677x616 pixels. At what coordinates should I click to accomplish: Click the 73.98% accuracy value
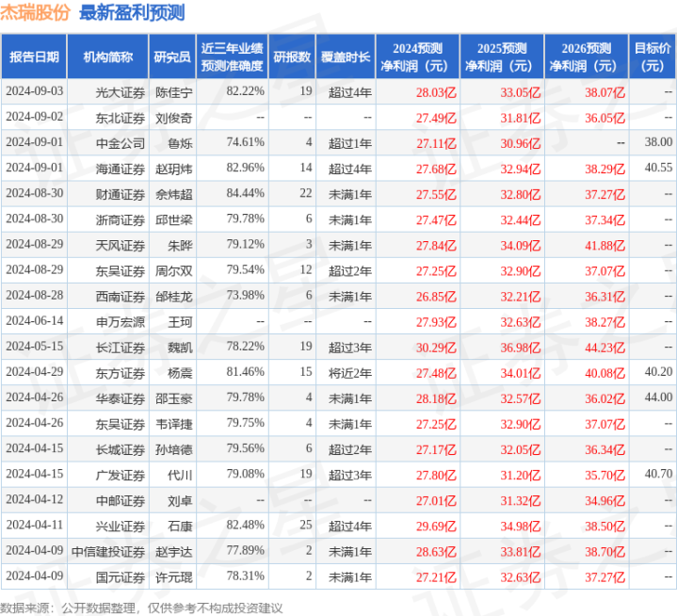pos(245,296)
